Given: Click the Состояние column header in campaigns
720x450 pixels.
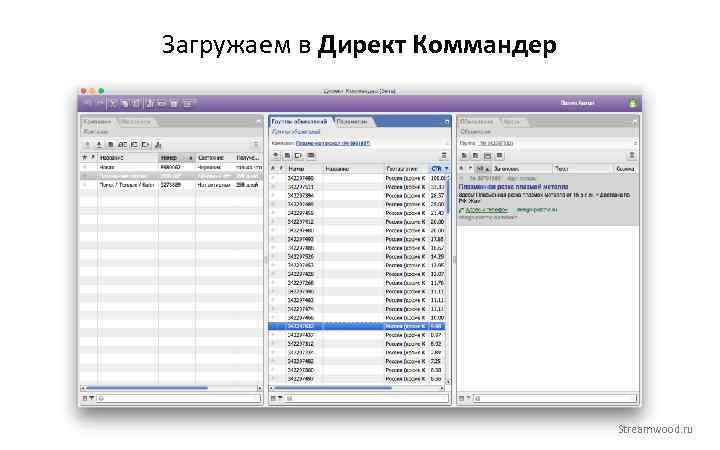Looking at the screenshot, I should pyautogui.click(x=215, y=158).
